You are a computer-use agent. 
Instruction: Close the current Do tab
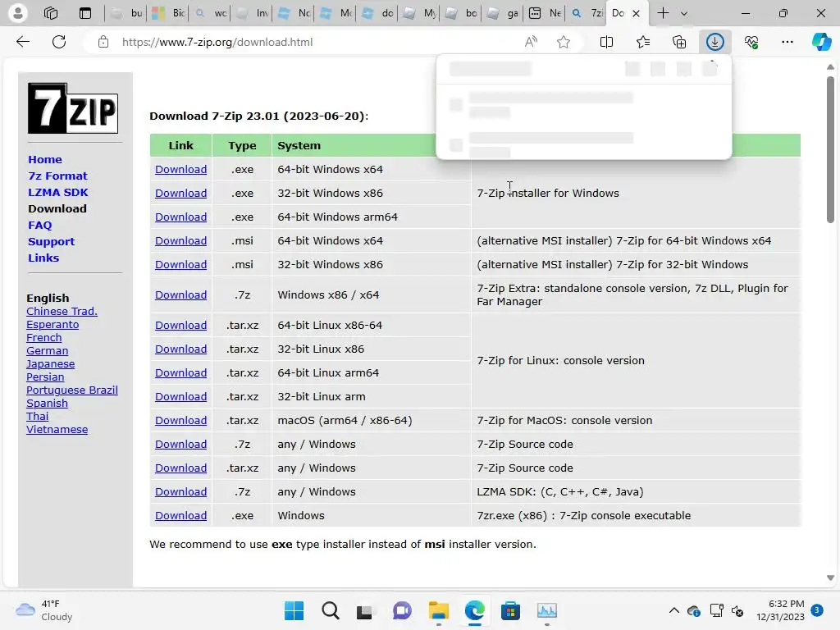[636, 13]
